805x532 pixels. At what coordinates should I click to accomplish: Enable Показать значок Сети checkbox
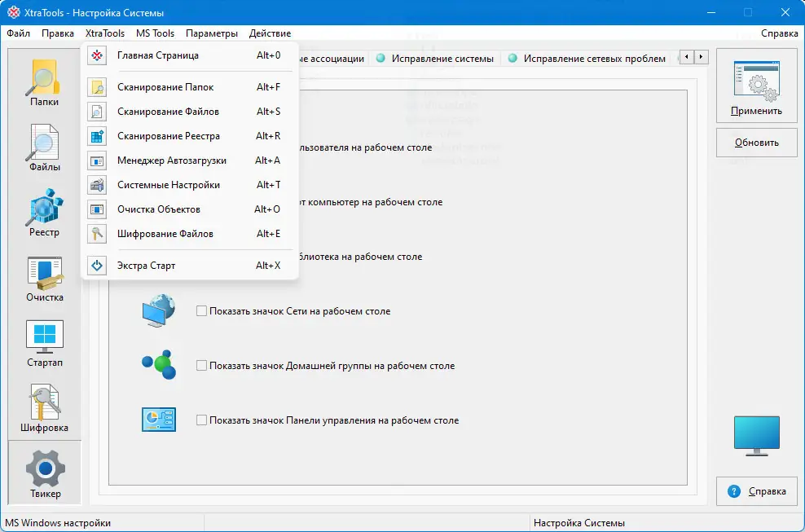(202, 311)
